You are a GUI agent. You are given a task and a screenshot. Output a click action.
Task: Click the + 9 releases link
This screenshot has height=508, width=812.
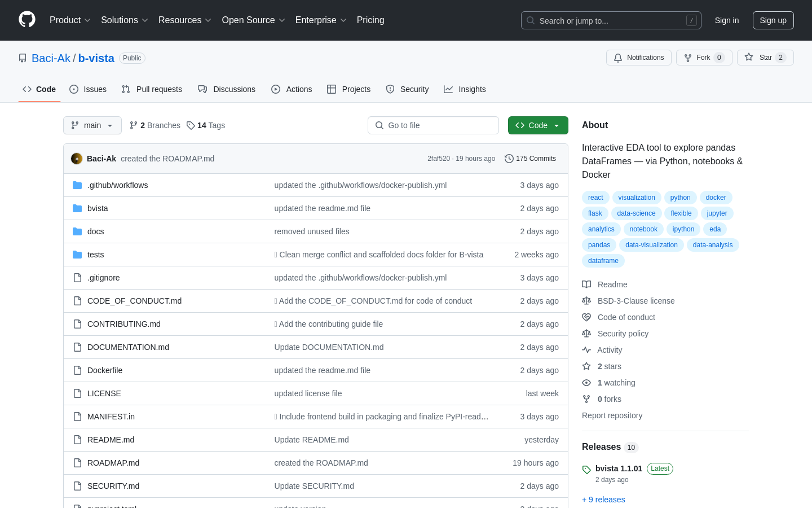point(603,500)
